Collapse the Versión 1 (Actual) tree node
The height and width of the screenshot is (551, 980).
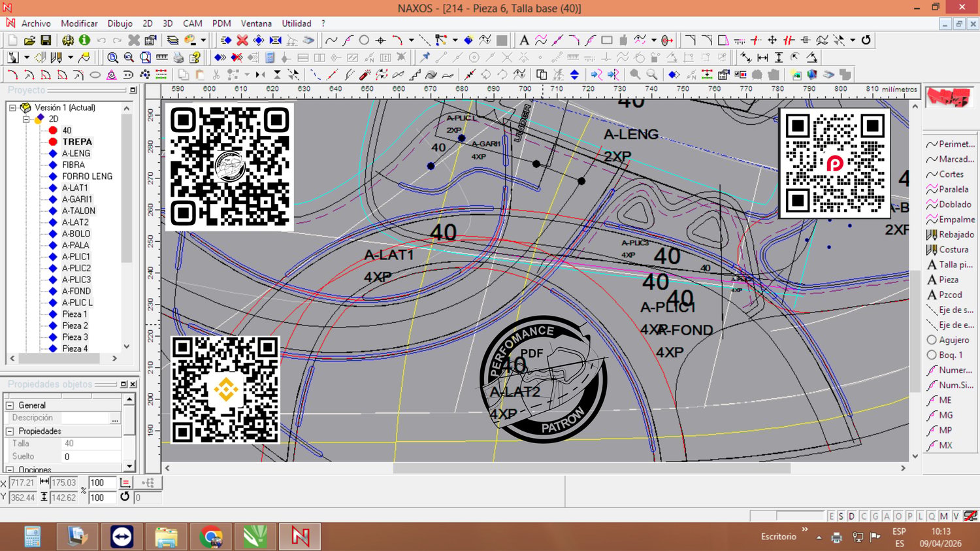click(12, 108)
